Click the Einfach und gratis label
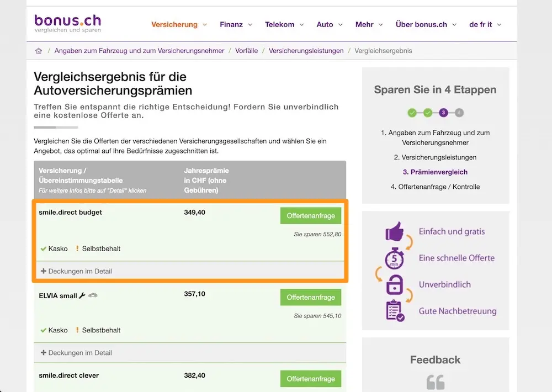Viewport: 552px width, 392px height. click(x=452, y=231)
